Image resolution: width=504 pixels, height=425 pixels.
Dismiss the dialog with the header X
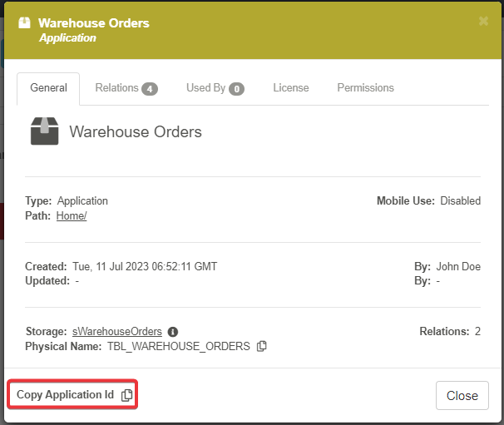tap(483, 21)
